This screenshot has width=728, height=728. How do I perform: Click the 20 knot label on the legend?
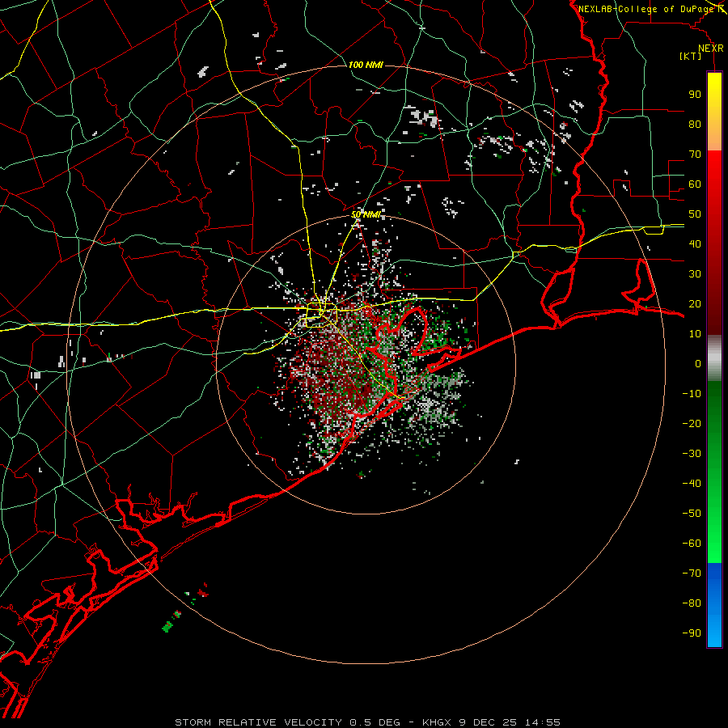695,303
